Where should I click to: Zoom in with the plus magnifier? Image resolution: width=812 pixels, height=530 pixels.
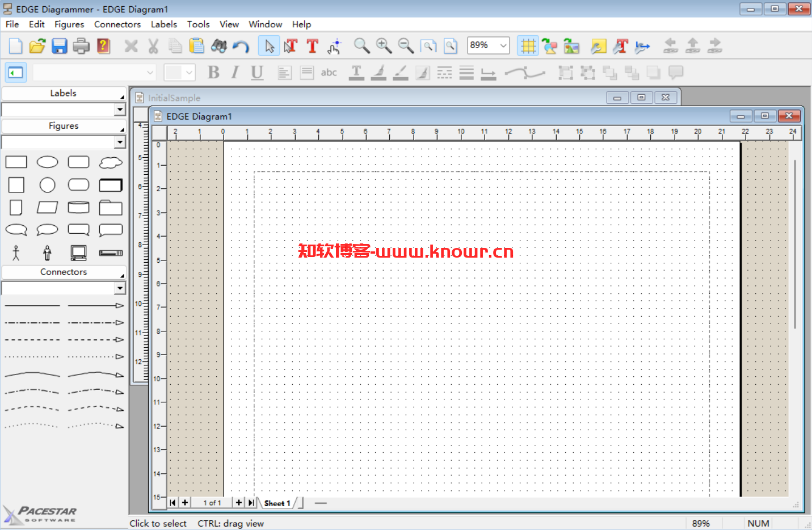pyautogui.click(x=384, y=46)
